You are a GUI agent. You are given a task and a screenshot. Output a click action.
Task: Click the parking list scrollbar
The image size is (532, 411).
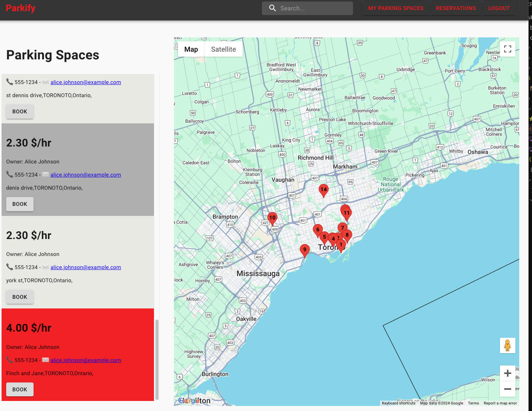click(x=157, y=359)
